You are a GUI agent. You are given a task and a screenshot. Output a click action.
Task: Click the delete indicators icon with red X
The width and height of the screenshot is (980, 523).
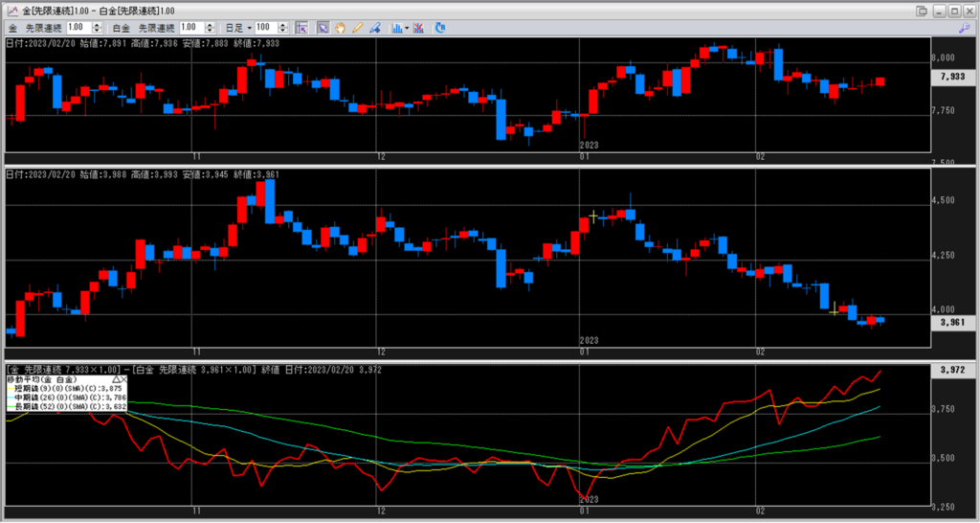pyautogui.click(x=419, y=28)
